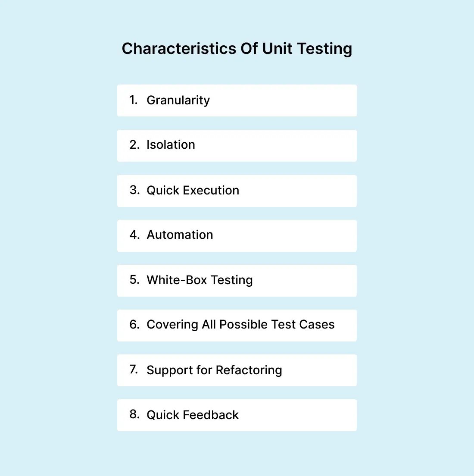Choose the 'Quick Feedback' item text
This screenshot has height=476, width=474.
[x=193, y=415]
